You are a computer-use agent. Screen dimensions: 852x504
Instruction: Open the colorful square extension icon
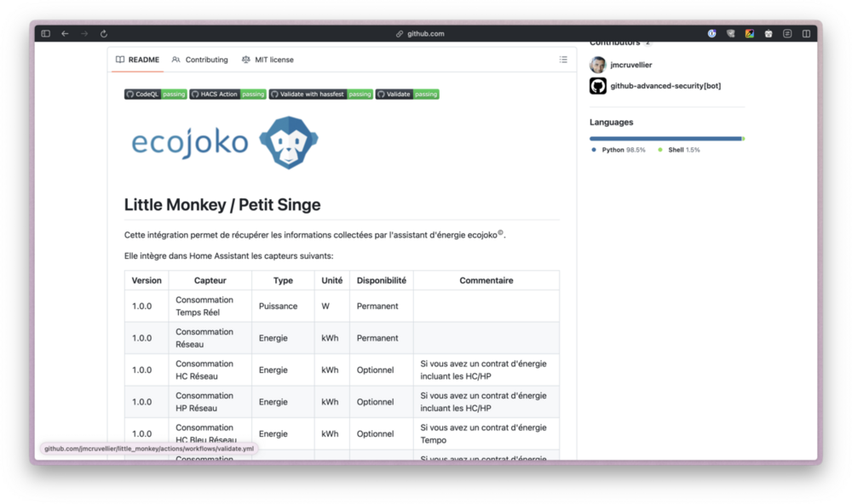coord(749,34)
